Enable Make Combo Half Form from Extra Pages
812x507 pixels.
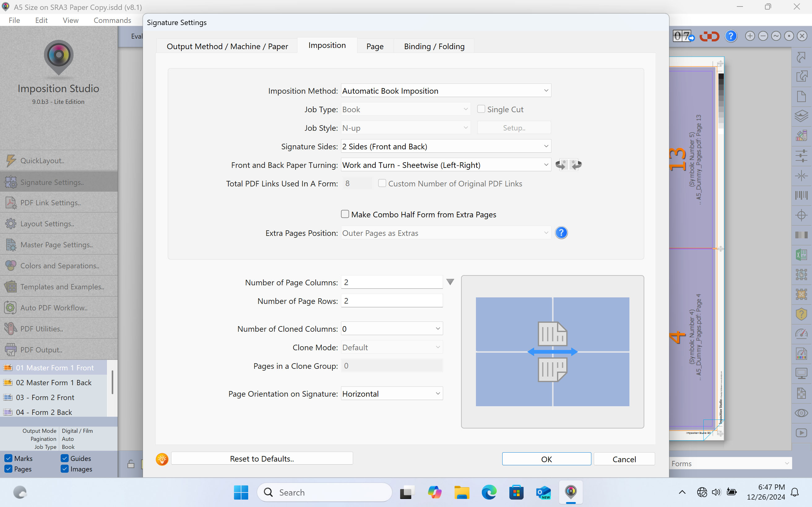pos(345,214)
